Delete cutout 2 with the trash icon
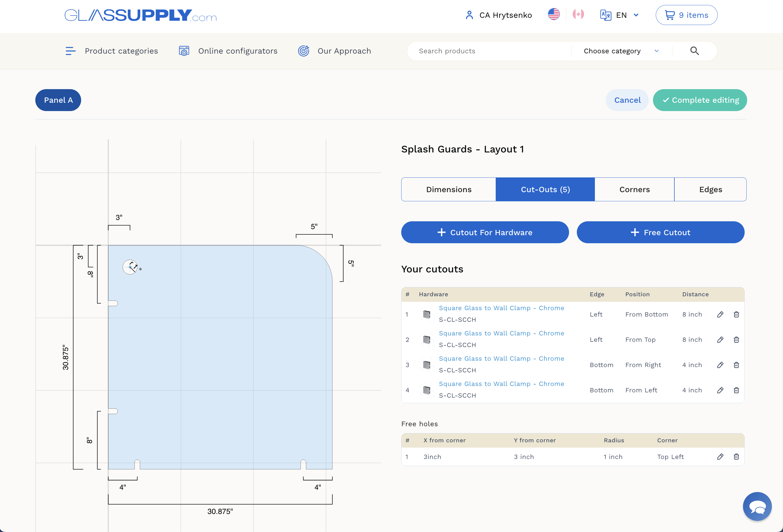Image resolution: width=783 pixels, height=532 pixels. point(736,339)
